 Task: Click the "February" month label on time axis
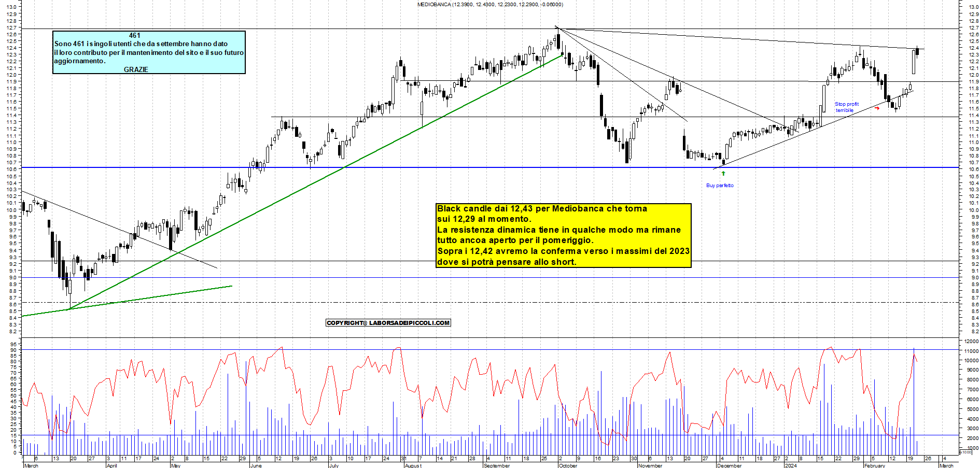click(874, 465)
